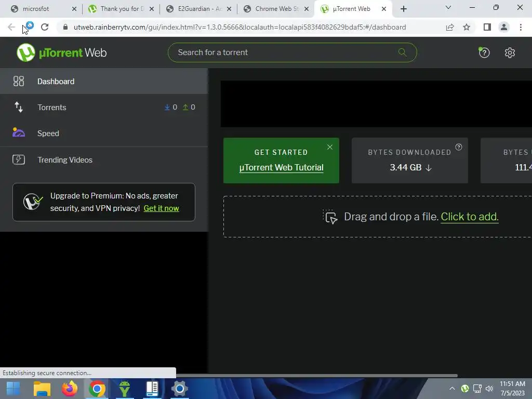Click the Dashboard grid icon
532x399 pixels.
(18, 81)
